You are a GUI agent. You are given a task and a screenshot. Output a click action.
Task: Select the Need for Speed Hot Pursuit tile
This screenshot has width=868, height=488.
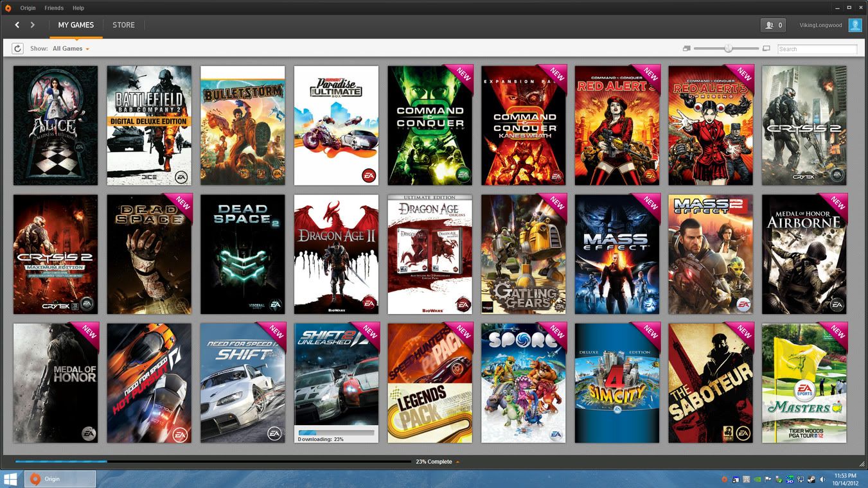click(x=149, y=383)
